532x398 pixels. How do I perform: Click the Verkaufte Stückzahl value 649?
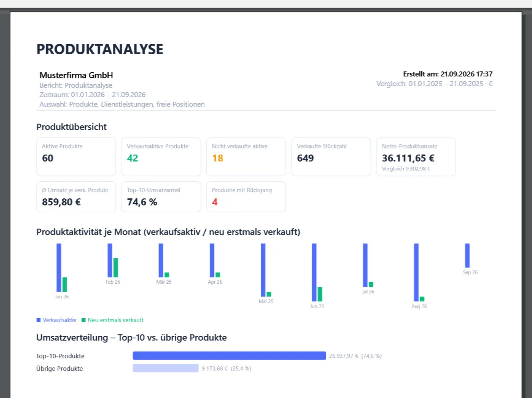click(305, 158)
